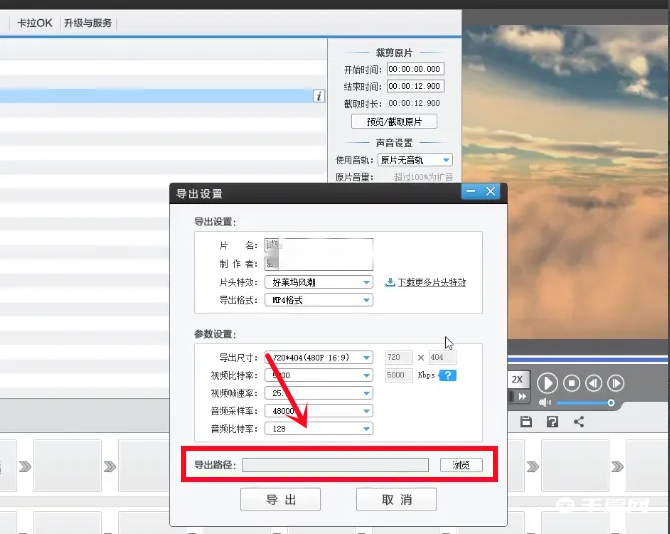Screen dimensions: 670x534
Task: Click the info icon on highlighted row
Action: pos(319,96)
